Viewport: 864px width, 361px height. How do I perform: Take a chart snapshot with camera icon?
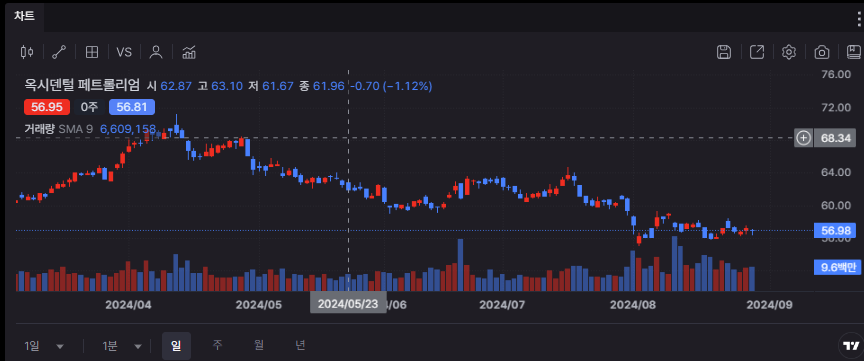[x=822, y=52]
